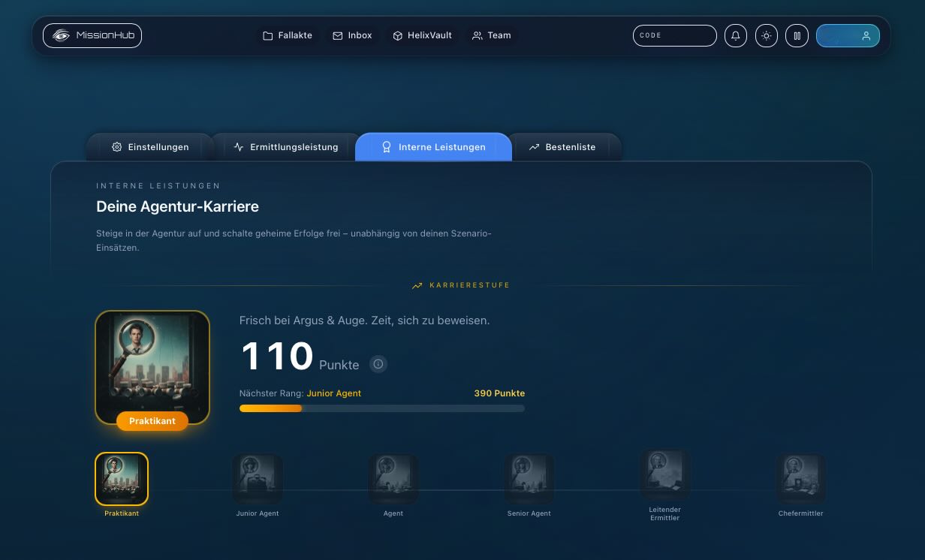
Task: Select the Interne Leistungen tab
Action: pyautogui.click(x=433, y=147)
